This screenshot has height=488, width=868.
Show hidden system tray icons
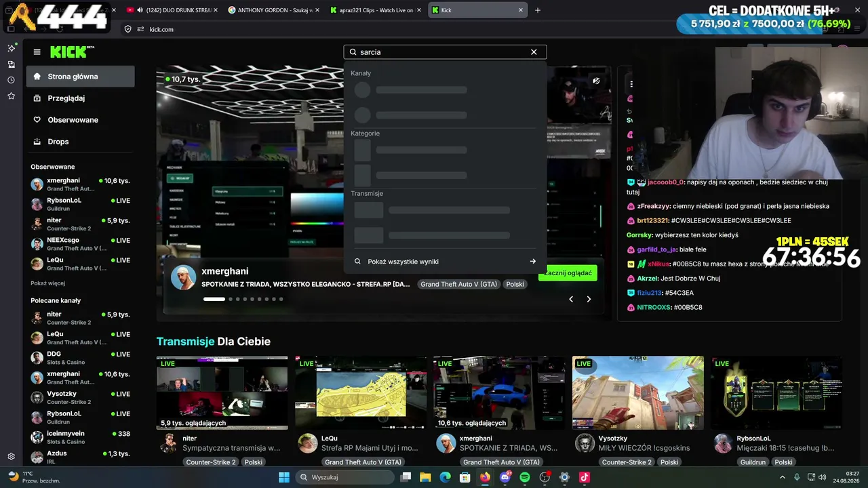coord(783,477)
